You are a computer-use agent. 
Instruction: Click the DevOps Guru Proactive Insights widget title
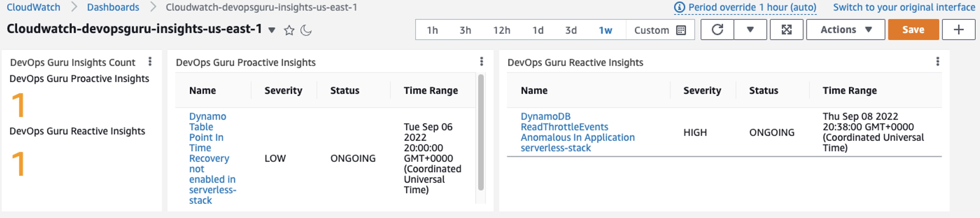[245, 63]
